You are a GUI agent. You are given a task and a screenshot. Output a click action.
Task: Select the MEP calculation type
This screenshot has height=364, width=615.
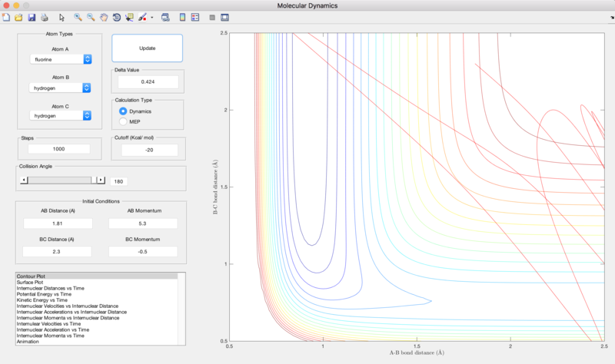coord(130,121)
